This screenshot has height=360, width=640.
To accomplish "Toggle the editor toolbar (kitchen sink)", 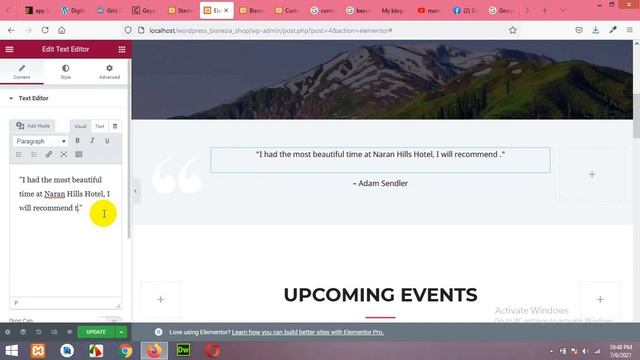I will 79,154.
